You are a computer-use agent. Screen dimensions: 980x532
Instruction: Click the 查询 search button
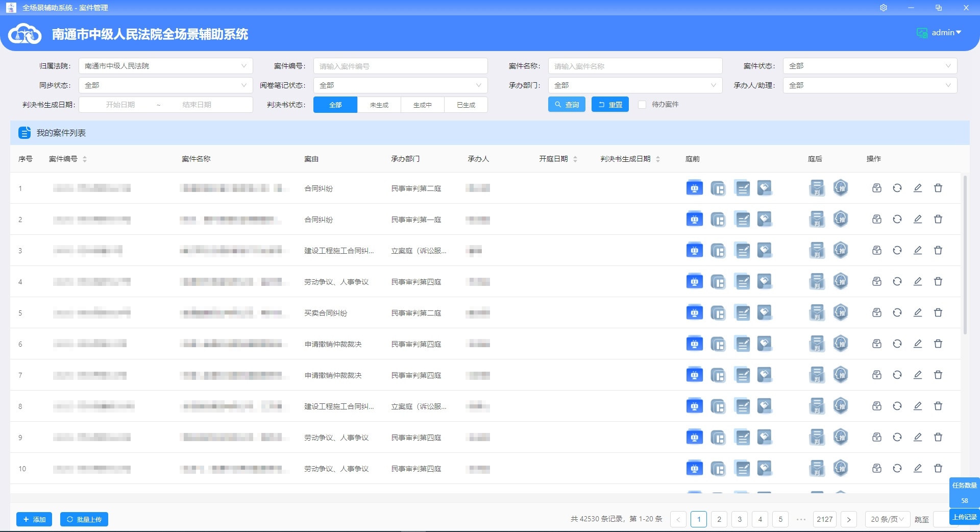pos(567,104)
